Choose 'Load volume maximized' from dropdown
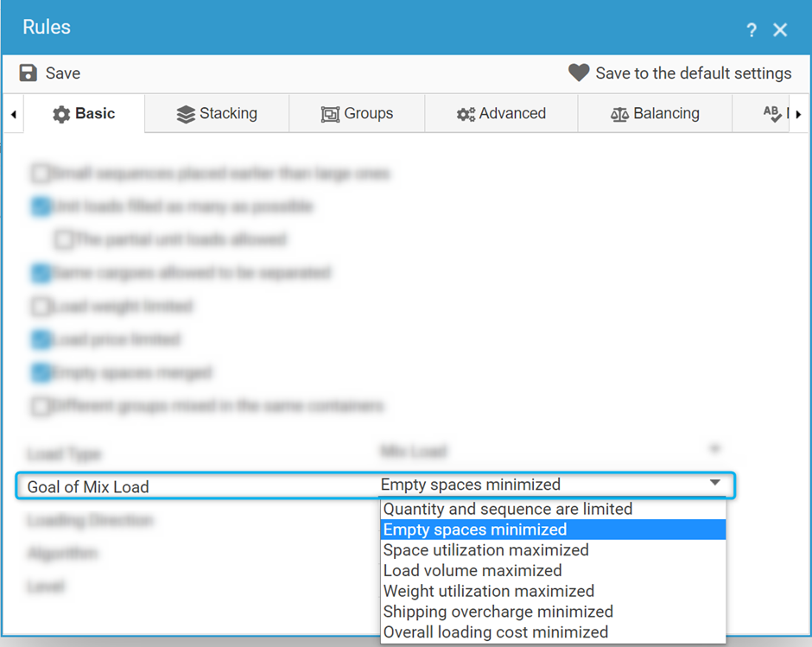This screenshot has width=812, height=647. (553, 570)
